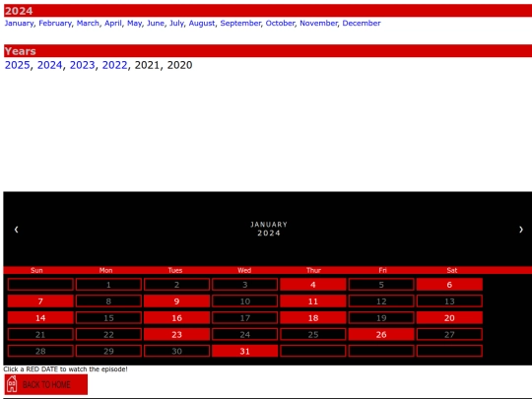Open the April month link
This screenshot has width=532, height=399.
113,23
